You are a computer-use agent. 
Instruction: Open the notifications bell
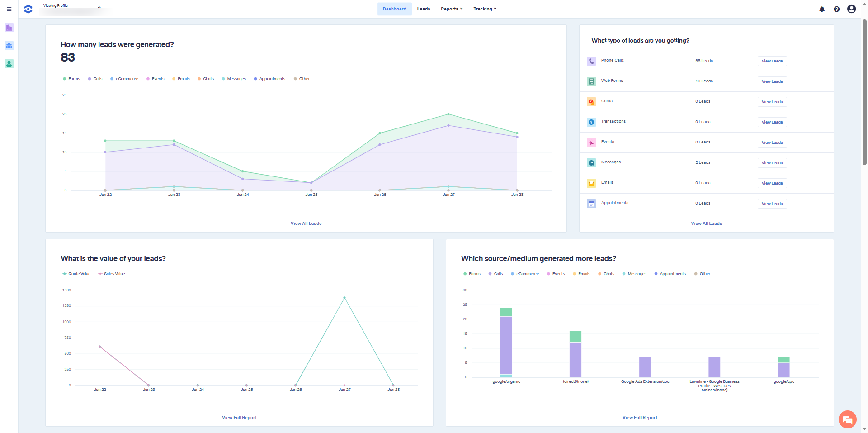click(822, 9)
